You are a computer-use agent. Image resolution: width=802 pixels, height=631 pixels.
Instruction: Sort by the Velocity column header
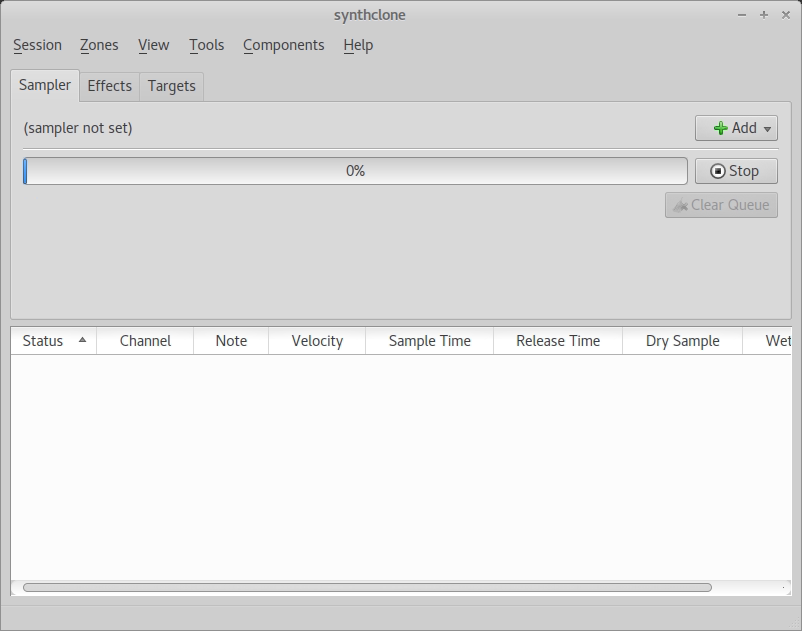click(x=317, y=341)
